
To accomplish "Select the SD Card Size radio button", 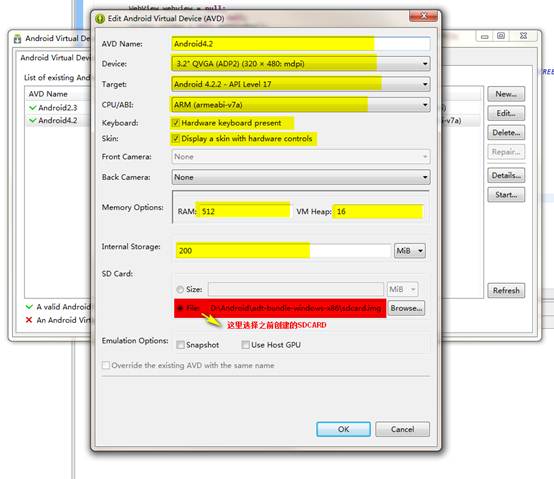I will pyautogui.click(x=180, y=289).
